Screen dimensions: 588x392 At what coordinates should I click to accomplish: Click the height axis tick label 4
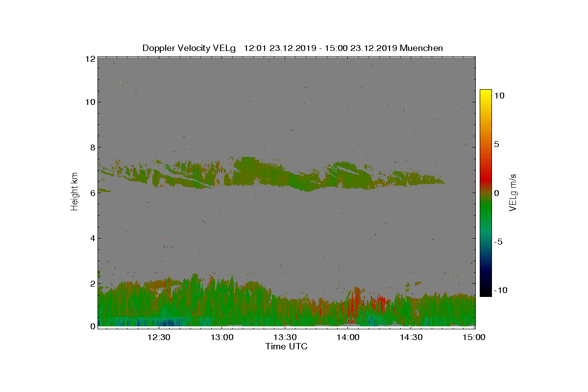click(x=92, y=239)
